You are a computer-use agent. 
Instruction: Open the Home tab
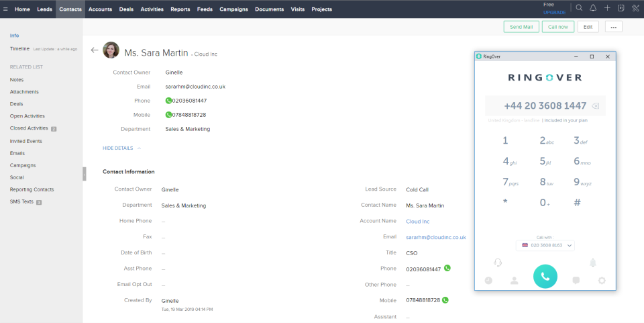click(x=22, y=9)
